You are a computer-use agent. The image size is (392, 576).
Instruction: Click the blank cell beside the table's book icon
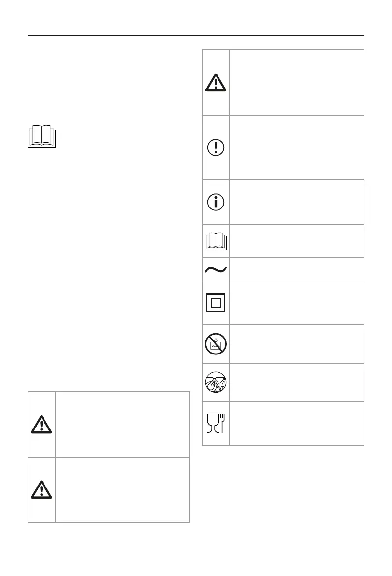297,241
